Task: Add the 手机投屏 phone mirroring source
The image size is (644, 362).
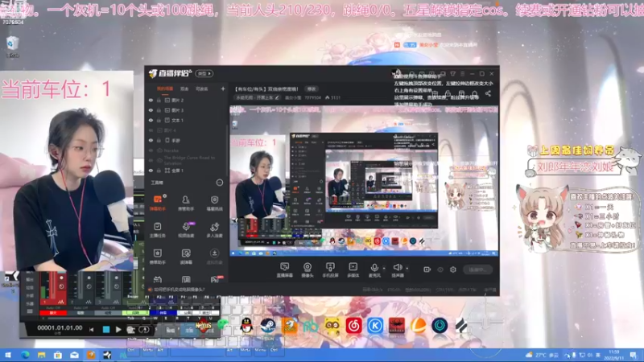Action: (x=330, y=269)
